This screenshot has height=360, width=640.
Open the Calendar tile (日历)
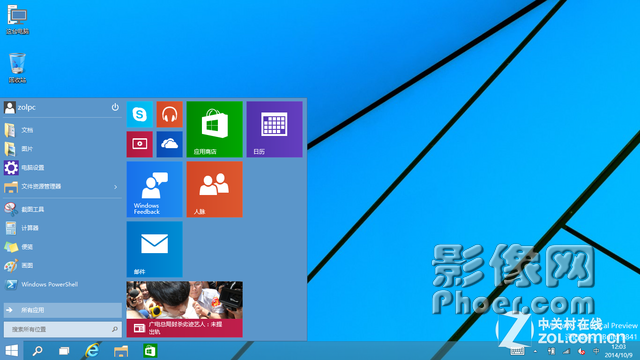[x=274, y=129]
